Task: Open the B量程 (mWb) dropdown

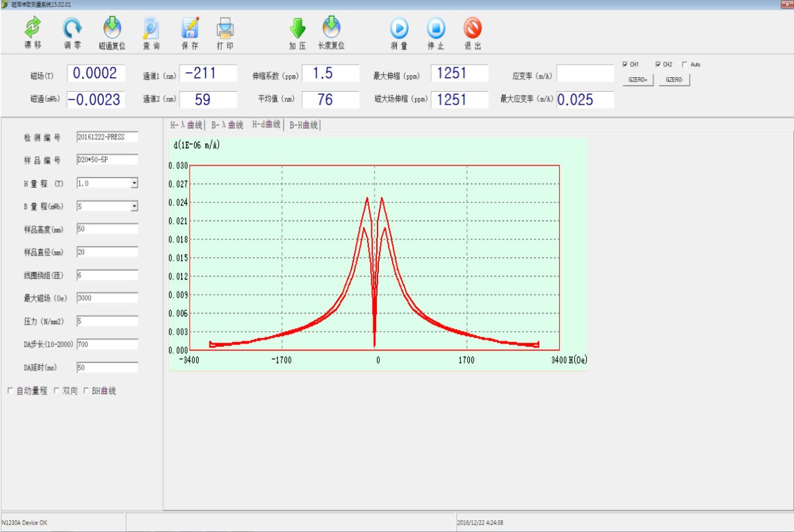Action: [x=134, y=207]
